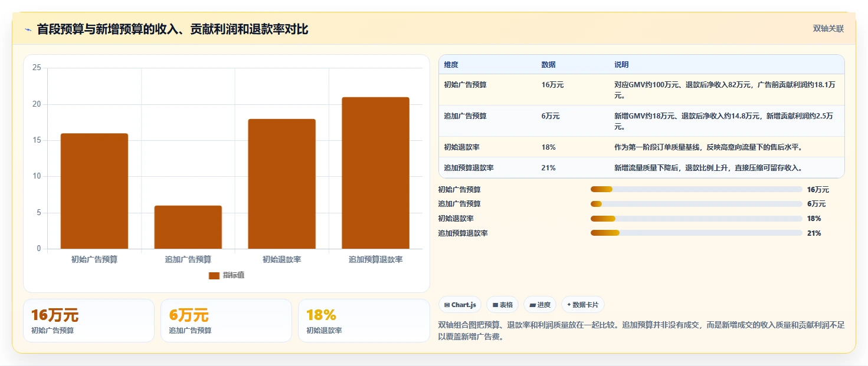The height and width of the screenshot is (366, 868).
Task: Click the y-axis value 10
Action: coord(37,176)
